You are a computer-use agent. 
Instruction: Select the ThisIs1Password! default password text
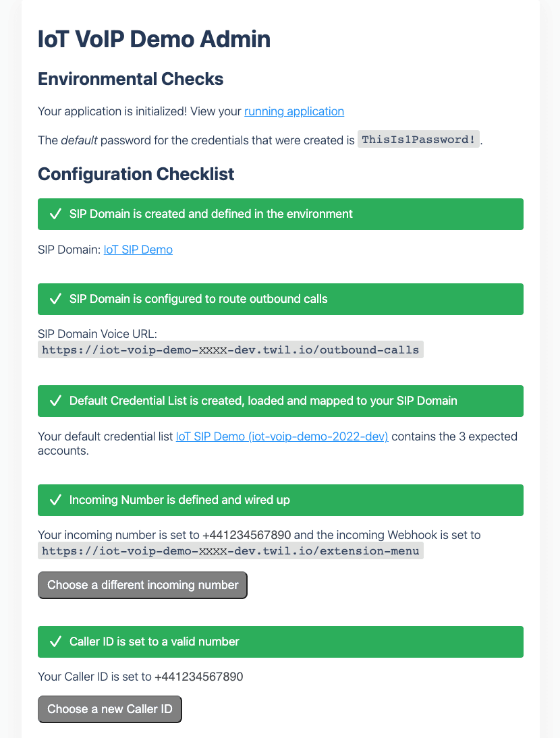pyautogui.click(x=418, y=139)
